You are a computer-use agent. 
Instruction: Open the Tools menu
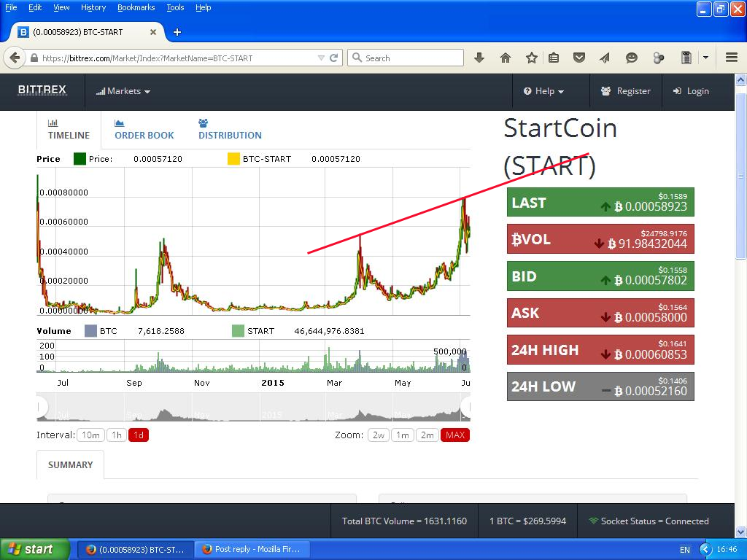coord(175,7)
